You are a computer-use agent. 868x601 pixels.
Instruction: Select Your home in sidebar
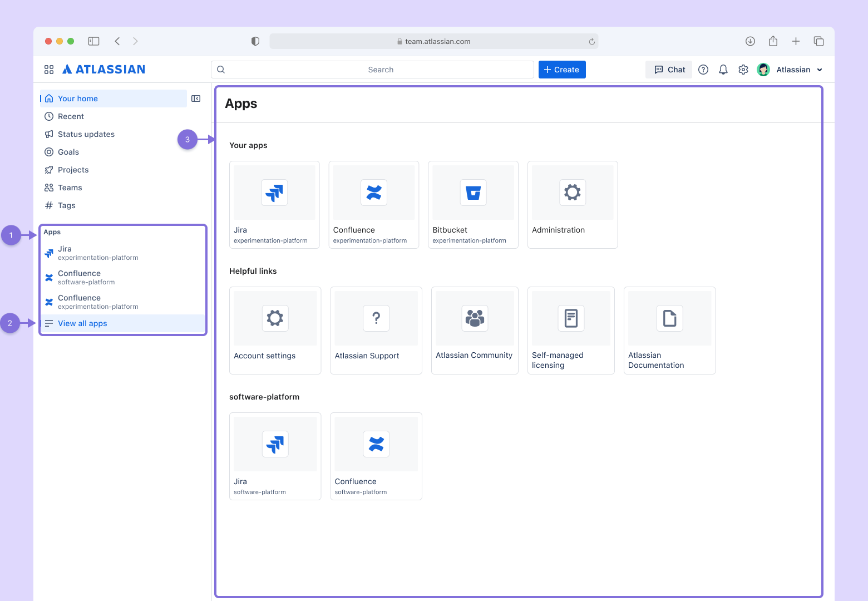(x=114, y=98)
